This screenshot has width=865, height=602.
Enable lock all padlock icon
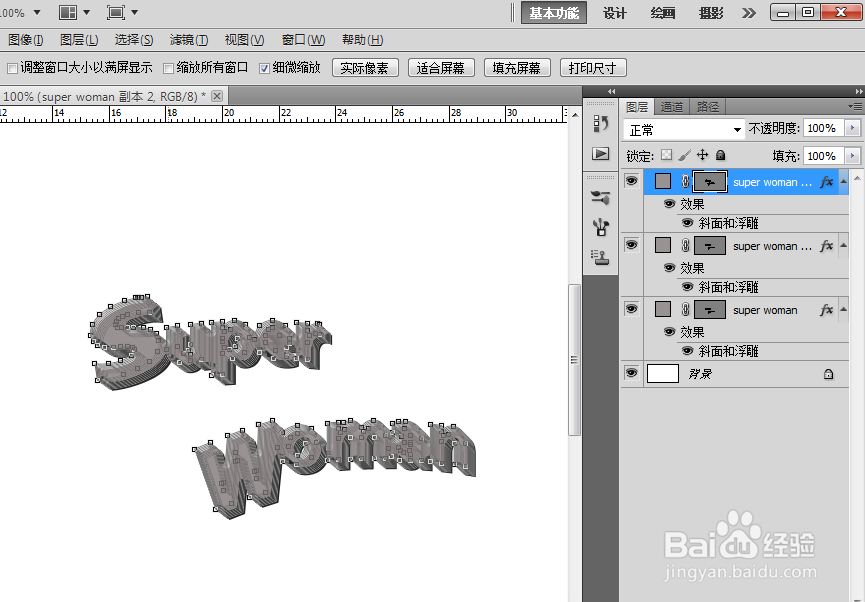coord(720,155)
